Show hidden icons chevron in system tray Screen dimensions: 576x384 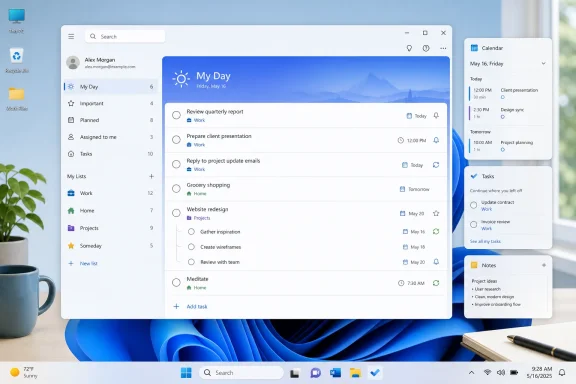coord(471,373)
